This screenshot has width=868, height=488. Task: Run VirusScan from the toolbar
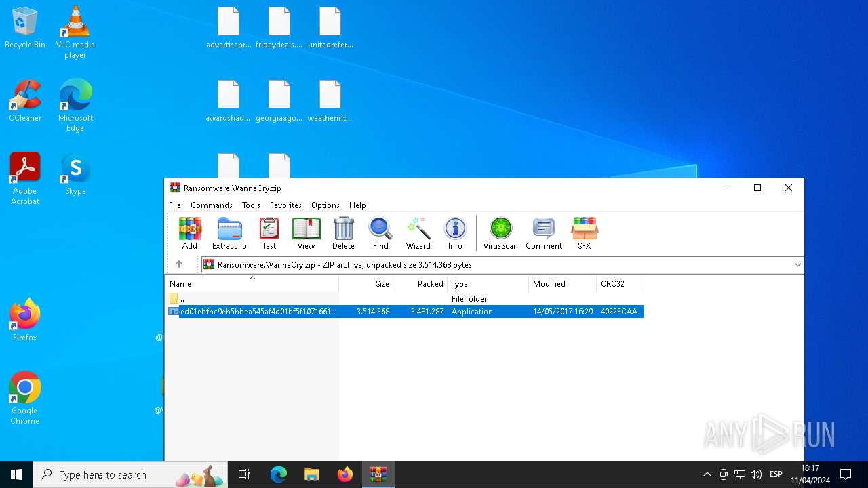tap(500, 233)
